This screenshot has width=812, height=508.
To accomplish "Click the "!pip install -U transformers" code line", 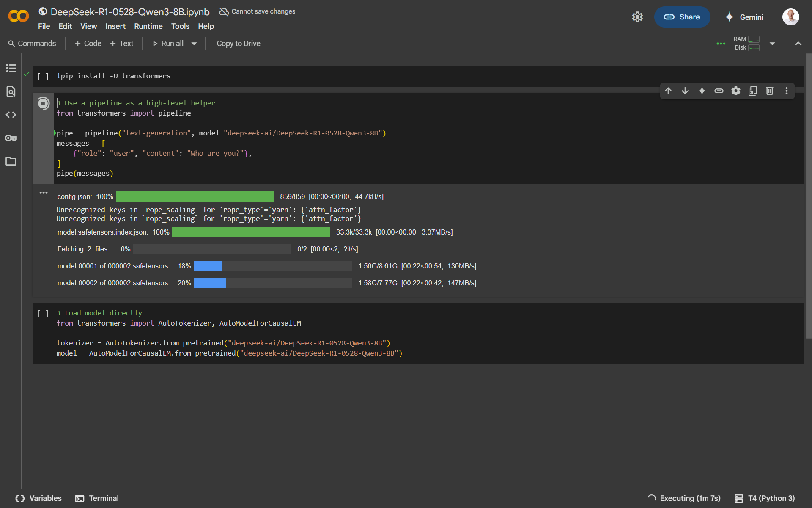I will tap(114, 76).
